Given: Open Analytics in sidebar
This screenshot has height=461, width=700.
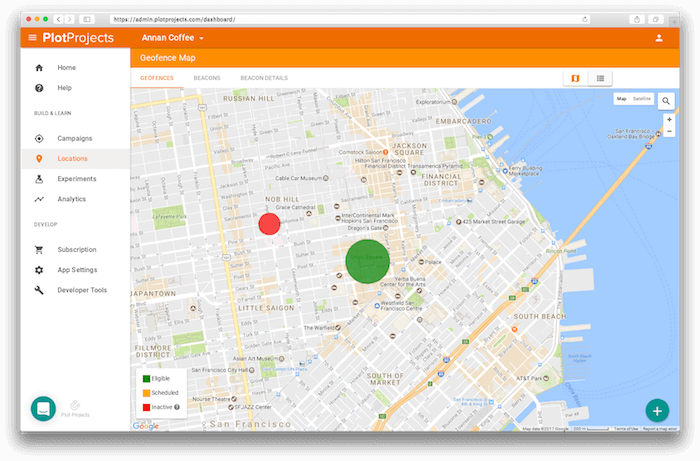Looking at the screenshot, I should pyautogui.click(x=71, y=199).
